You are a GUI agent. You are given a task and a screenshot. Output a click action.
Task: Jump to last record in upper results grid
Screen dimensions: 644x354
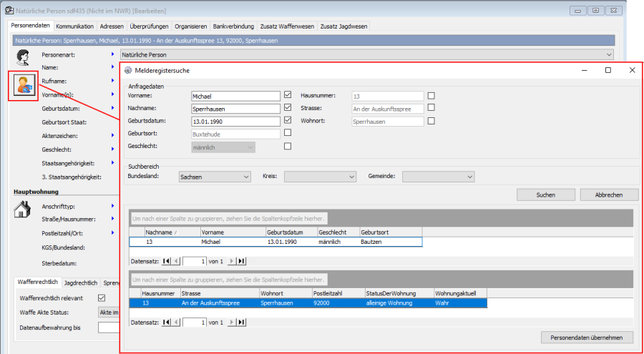coord(241,261)
